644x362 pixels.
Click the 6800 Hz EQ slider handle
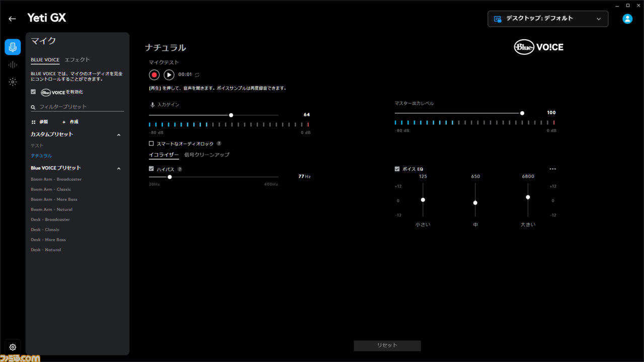[x=528, y=197]
